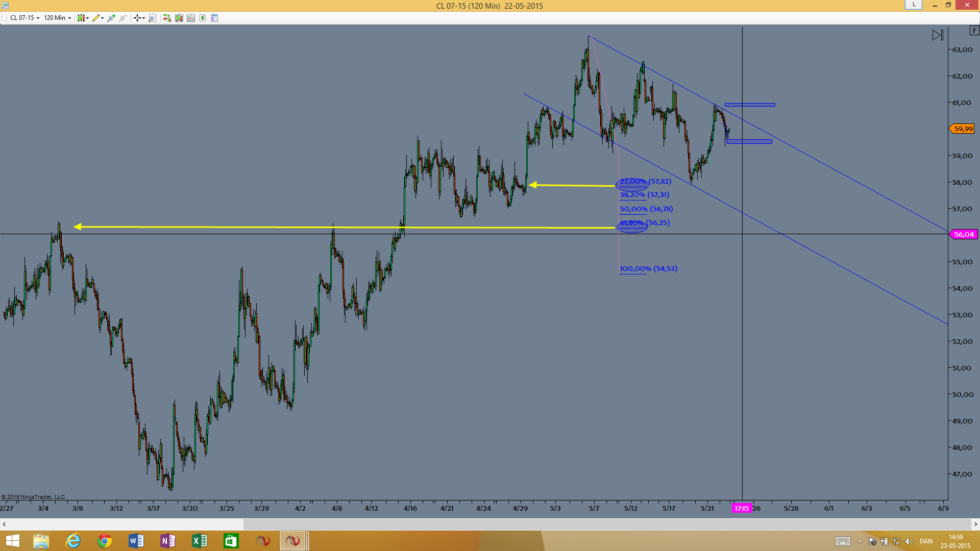Open the strategies dollar-sign icon
The width and height of the screenshot is (980, 551).
click(203, 18)
